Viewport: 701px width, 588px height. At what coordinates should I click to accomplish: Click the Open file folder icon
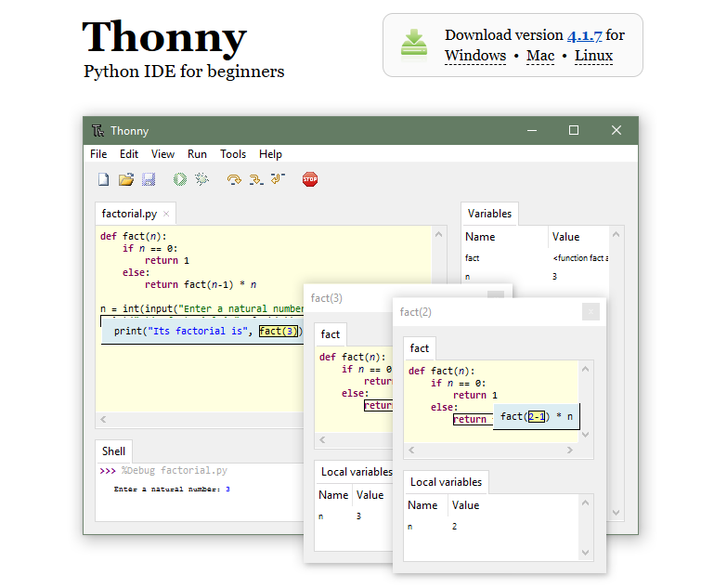tap(126, 179)
